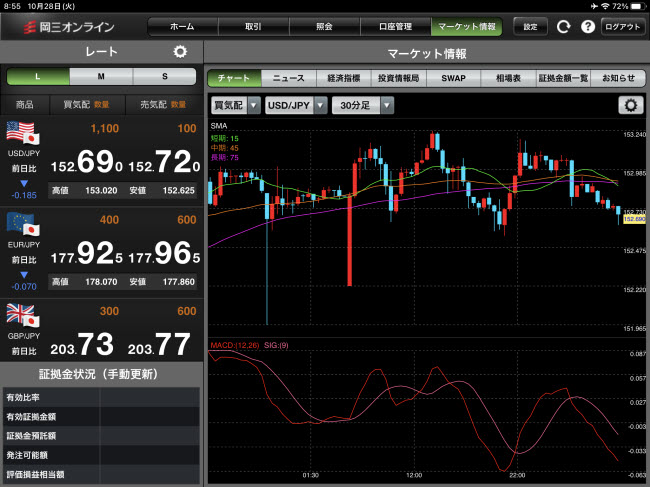The image size is (650, 487).
Task: Open the マーケット情報 menu
Action: click(467, 27)
